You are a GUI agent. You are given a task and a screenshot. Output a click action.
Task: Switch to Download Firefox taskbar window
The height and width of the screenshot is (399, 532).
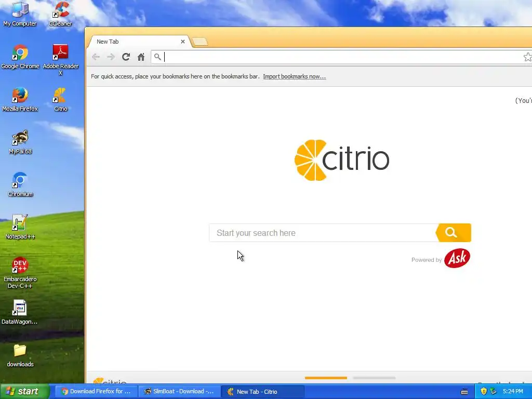pos(96,392)
